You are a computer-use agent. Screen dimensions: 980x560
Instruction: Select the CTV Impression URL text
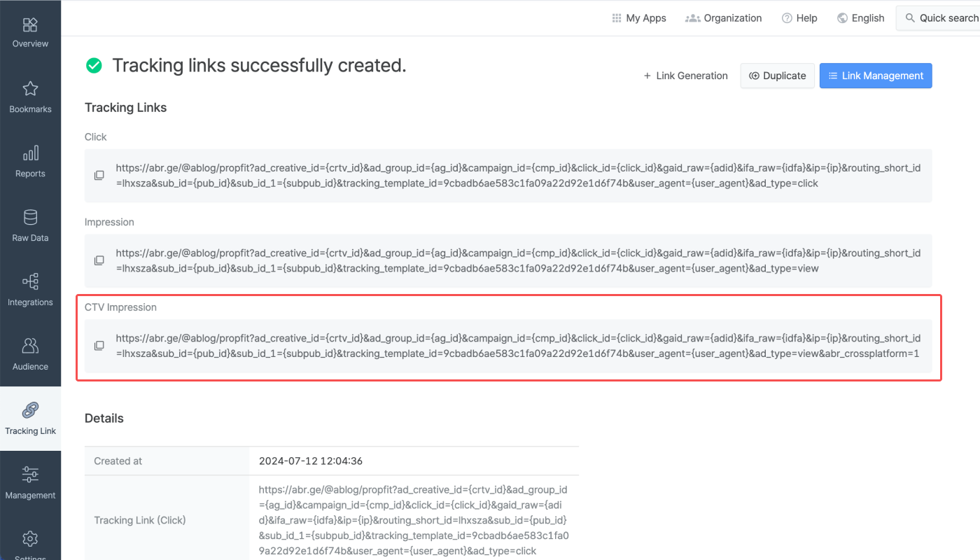518,346
